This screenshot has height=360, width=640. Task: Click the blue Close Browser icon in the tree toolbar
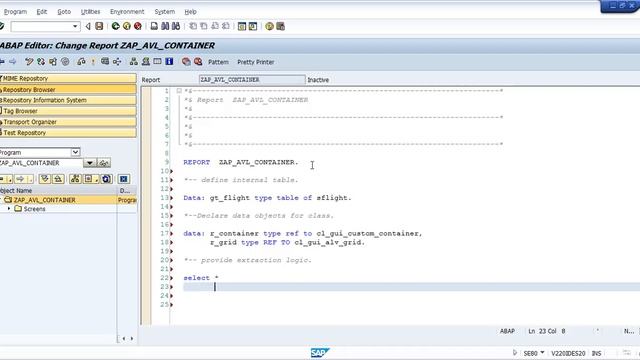tap(124, 179)
